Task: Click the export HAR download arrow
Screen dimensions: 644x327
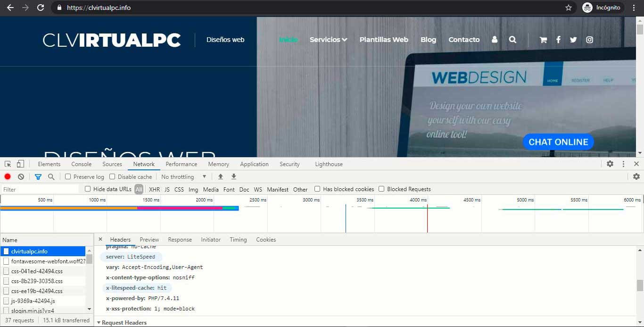Action: coord(233,176)
